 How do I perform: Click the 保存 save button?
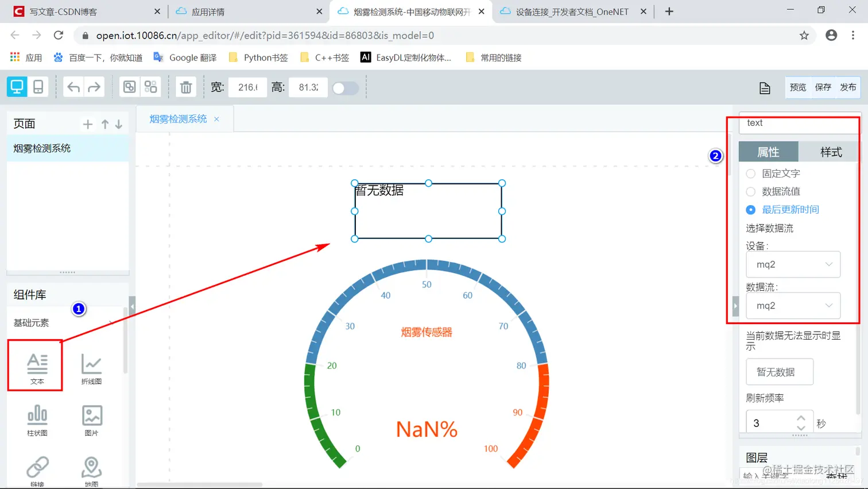[823, 87]
